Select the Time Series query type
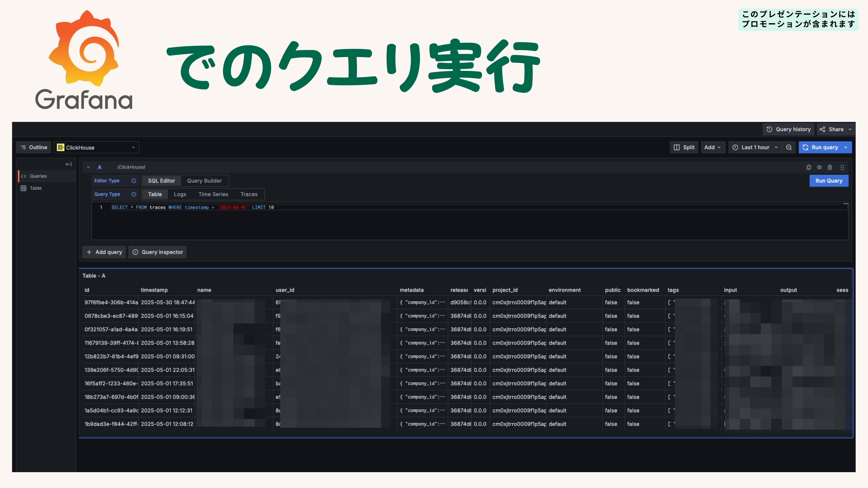Viewport: 868px width, 488px height. click(x=213, y=194)
